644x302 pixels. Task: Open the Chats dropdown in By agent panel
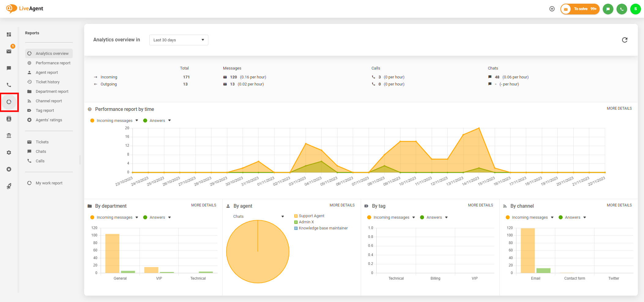point(259,216)
